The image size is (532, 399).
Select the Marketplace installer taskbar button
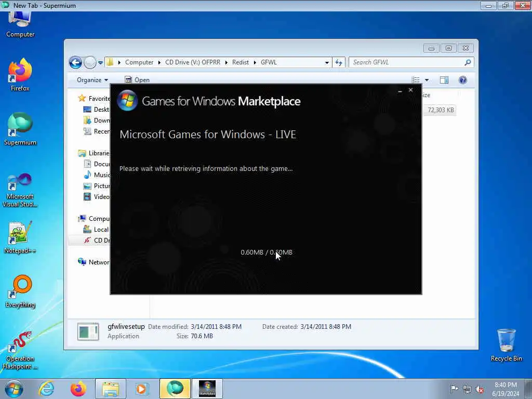pyautogui.click(x=207, y=389)
